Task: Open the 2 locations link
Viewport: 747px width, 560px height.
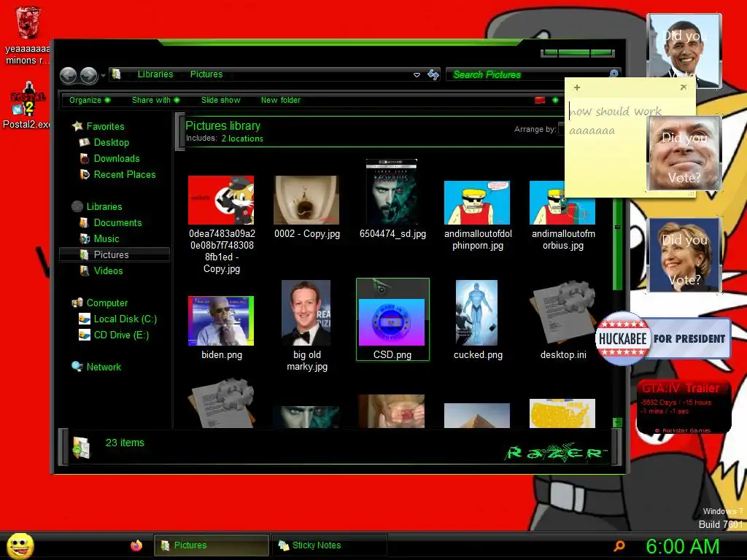Action: point(242,139)
